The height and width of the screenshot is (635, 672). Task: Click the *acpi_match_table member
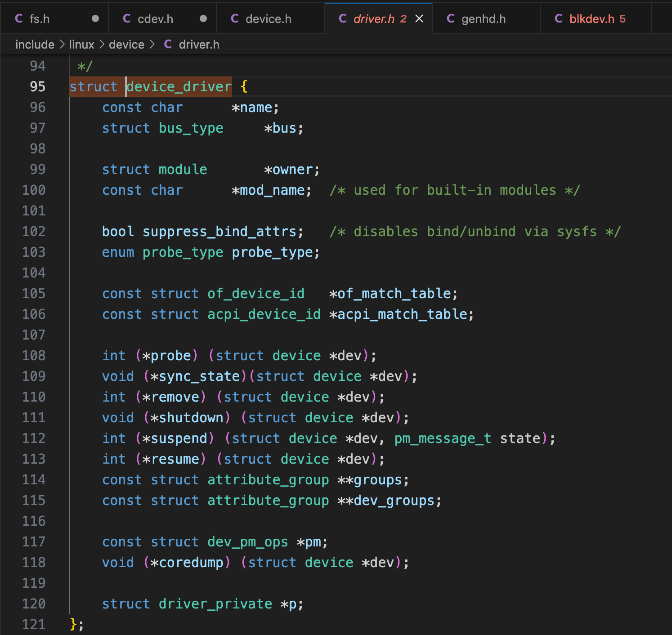(399, 314)
